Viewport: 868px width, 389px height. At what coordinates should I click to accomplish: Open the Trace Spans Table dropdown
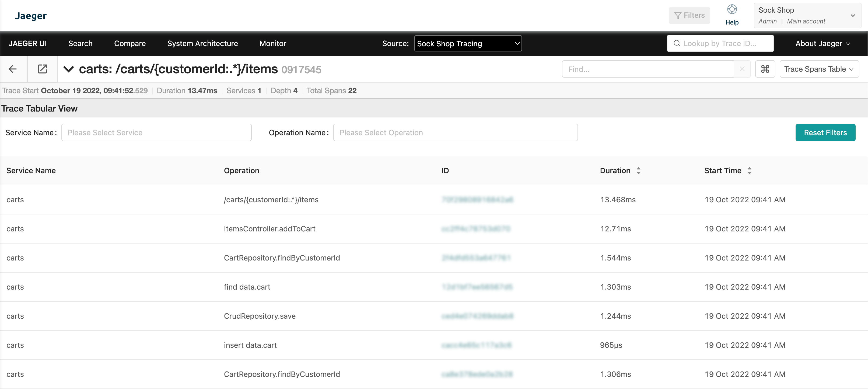819,69
